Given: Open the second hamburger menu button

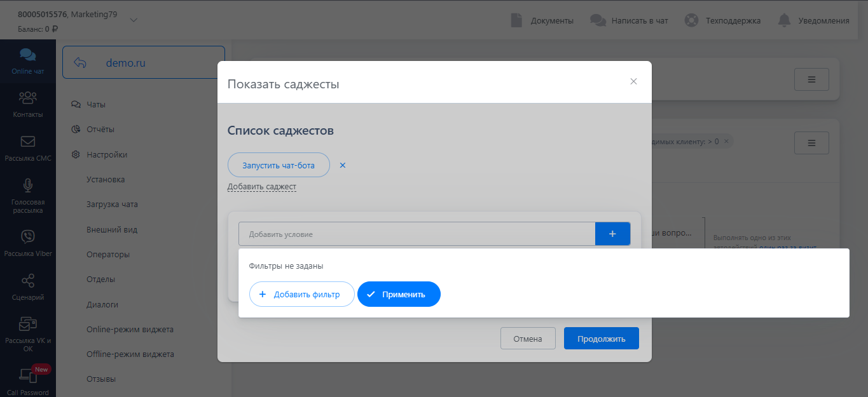Looking at the screenshot, I should (811, 143).
